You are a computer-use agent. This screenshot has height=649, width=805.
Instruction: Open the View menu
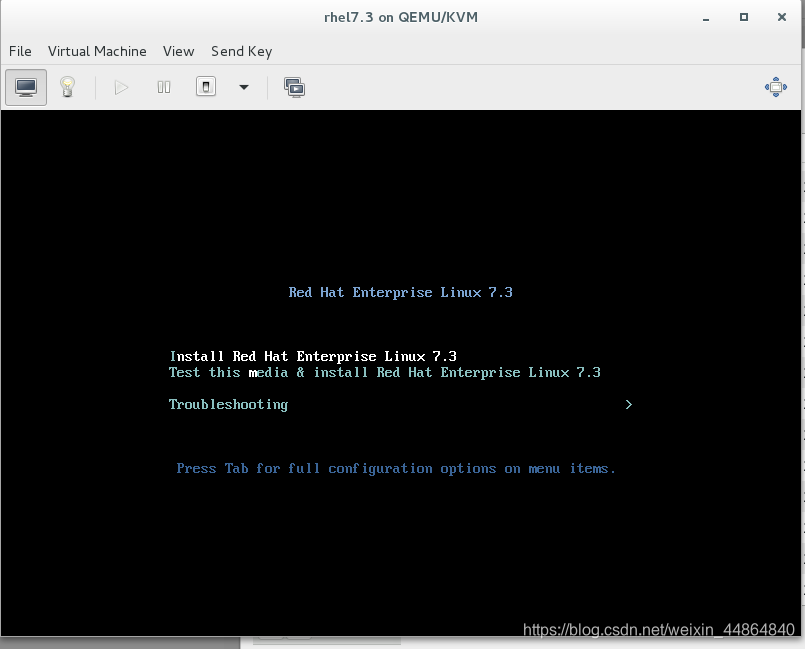(178, 51)
